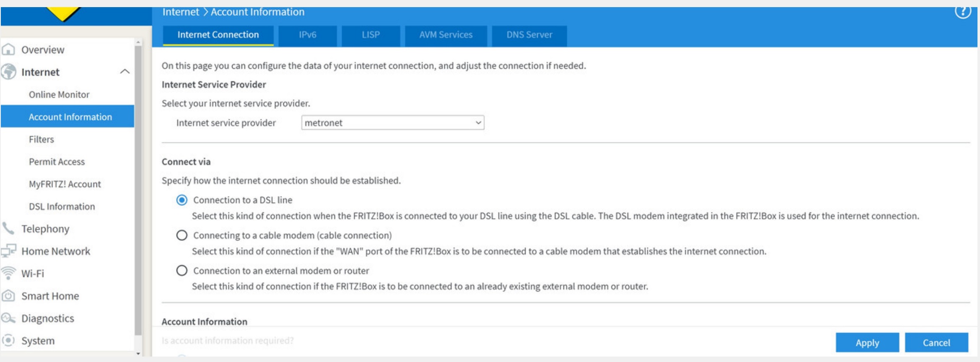Open the System menu entry

click(x=38, y=341)
